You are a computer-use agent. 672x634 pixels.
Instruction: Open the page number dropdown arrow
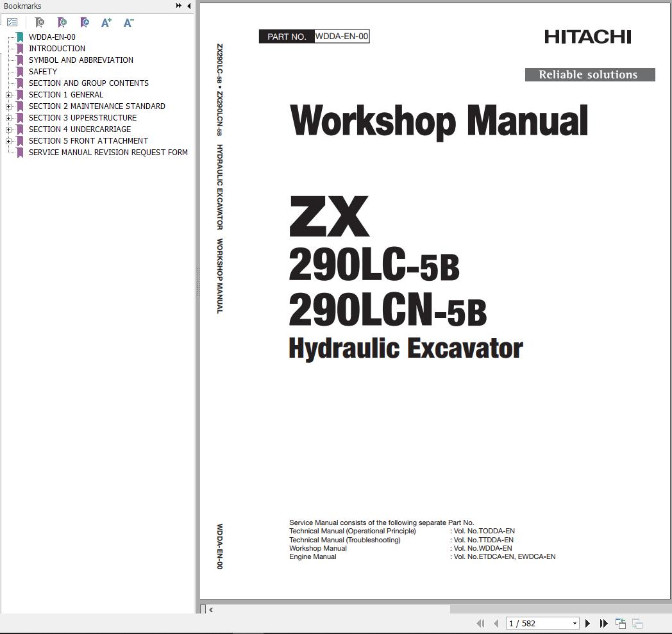coord(575,623)
